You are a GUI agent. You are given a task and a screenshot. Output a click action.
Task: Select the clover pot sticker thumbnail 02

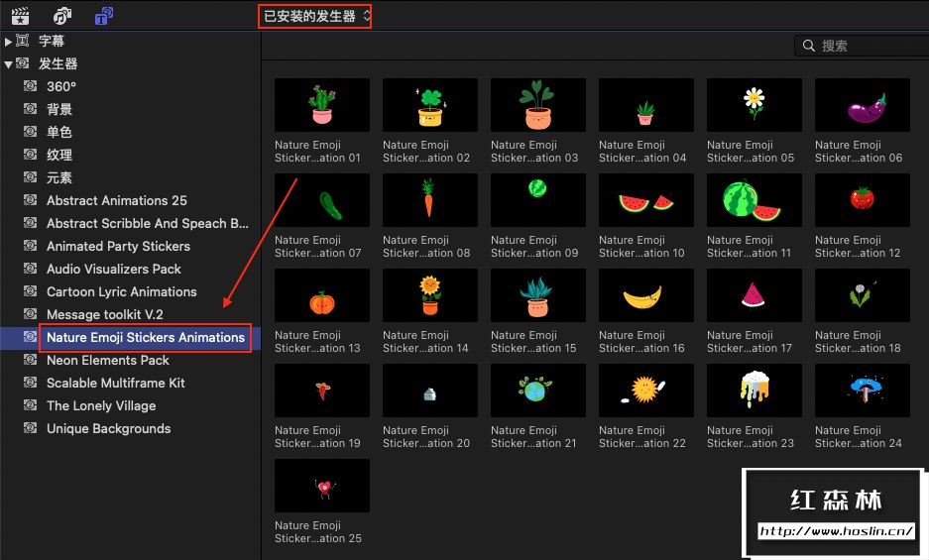[430, 105]
